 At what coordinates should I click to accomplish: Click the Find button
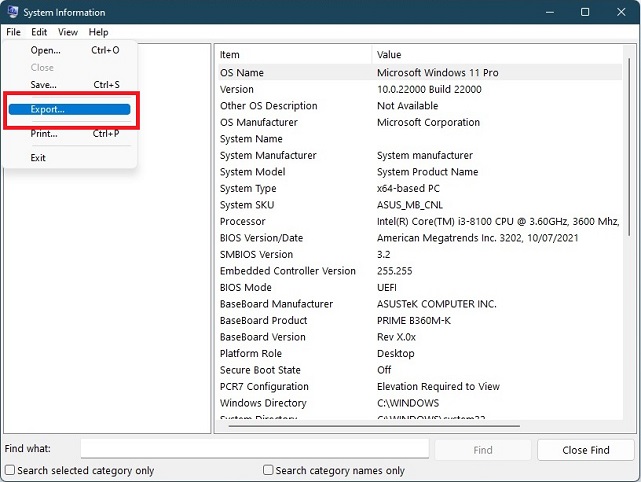pyautogui.click(x=483, y=450)
